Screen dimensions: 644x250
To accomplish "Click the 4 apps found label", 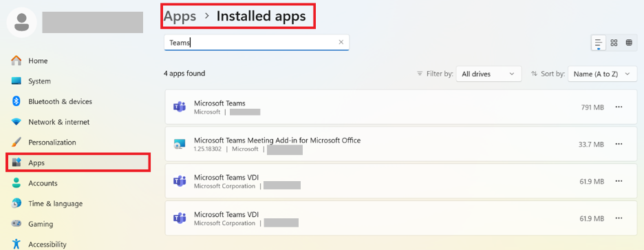I will click(x=184, y=74).
